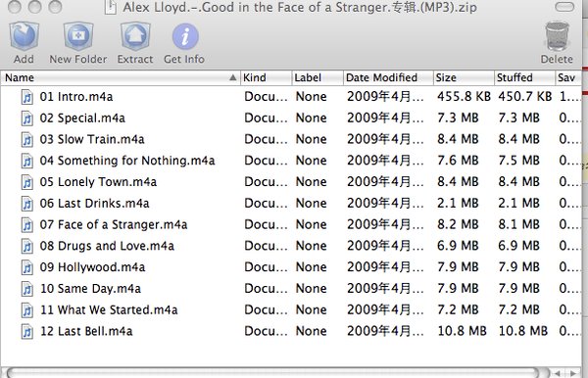
Task: Select file name 06 Last Drinks.m4a
Action: coord(94,204)
